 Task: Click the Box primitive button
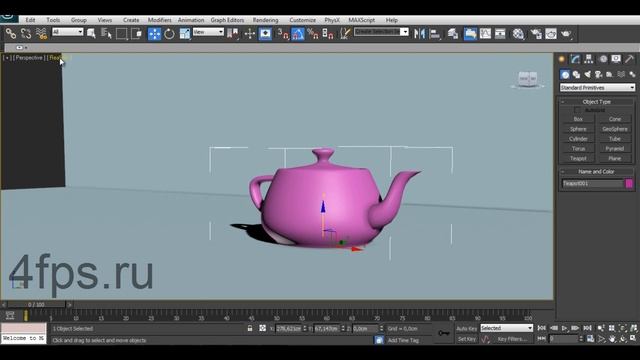coord(578,119)
